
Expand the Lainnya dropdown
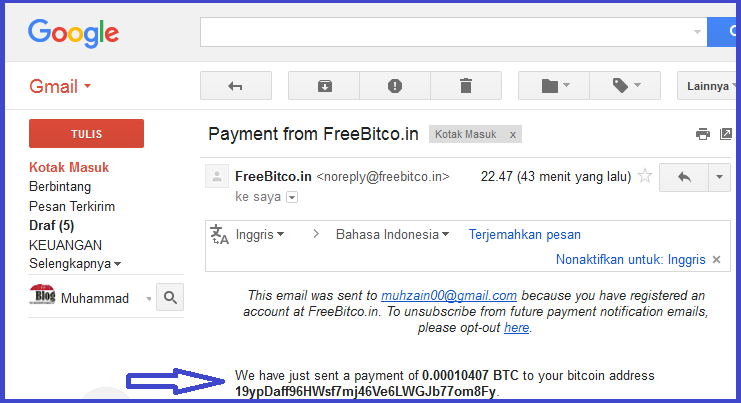pyautogui.click(x=708, y=86)
